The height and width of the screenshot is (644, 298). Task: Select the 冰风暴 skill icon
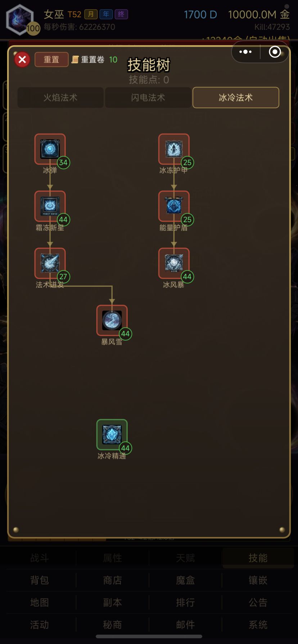[x=174, y=263]
